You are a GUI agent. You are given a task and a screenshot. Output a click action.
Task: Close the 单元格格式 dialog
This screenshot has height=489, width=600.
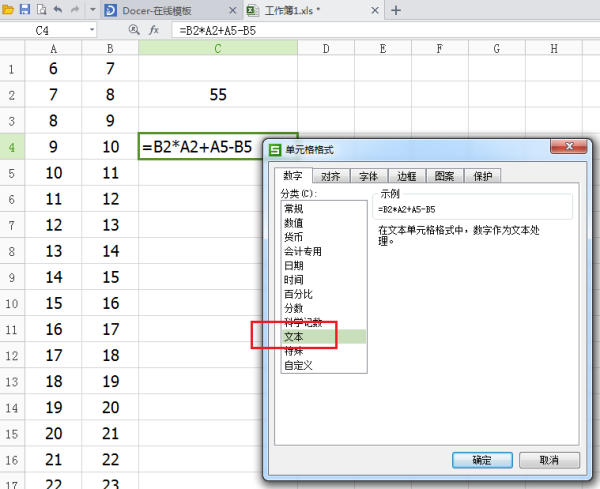pyautogui.click(x=569, y=146)
